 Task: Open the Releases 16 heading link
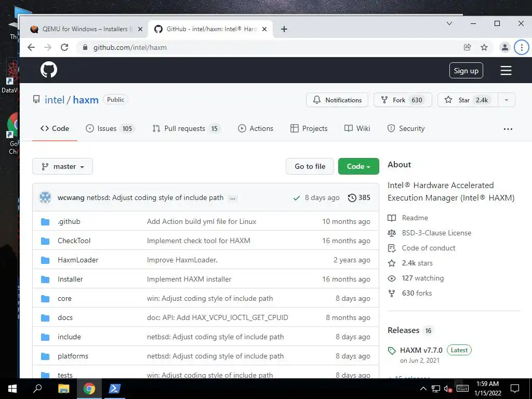(x=410, y=330)
